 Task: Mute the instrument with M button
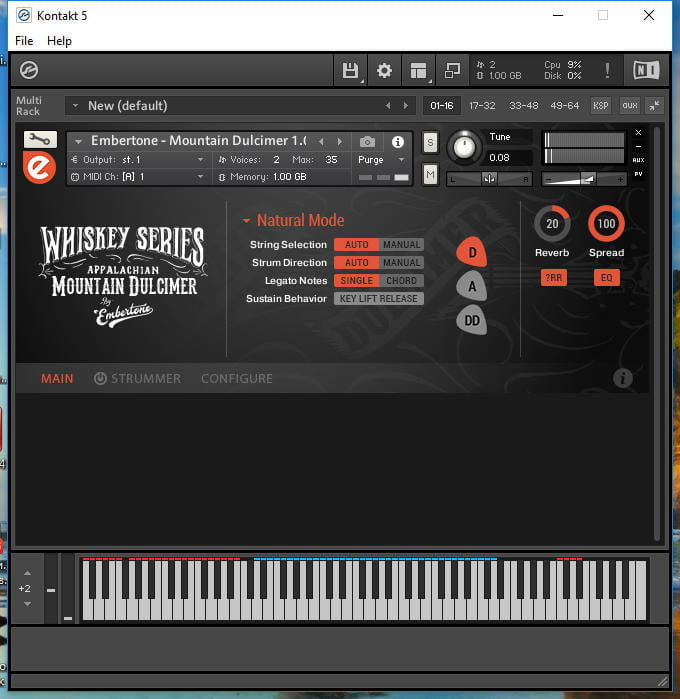[x=430, y=174]
